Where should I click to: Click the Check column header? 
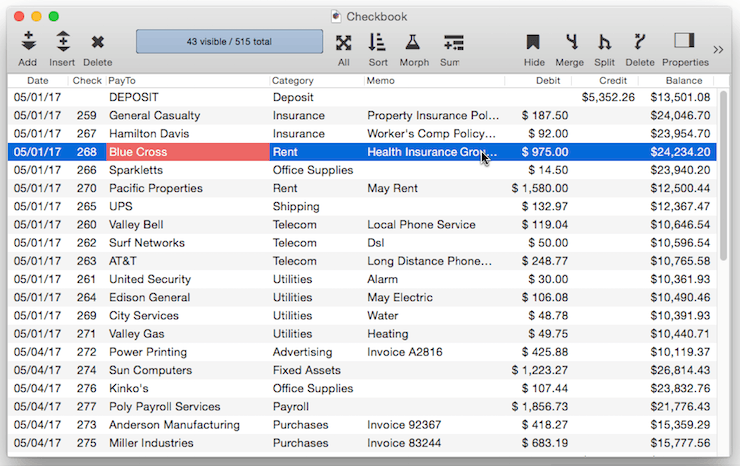click(87, 81)
